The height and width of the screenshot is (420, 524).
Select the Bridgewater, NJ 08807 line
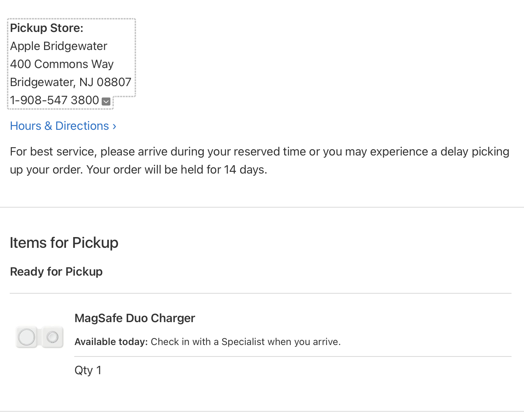click(x=71, y=82)
